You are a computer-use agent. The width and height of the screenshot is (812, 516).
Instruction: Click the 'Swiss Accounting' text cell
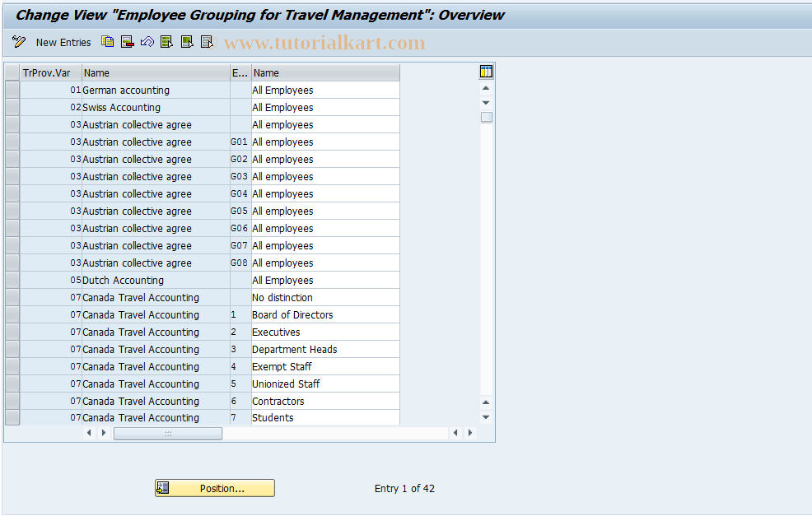[156, 107]
